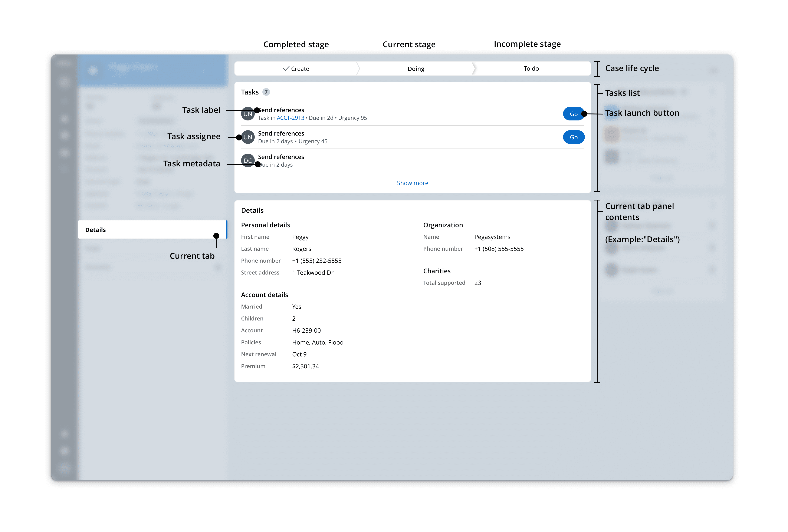This screenshot has height=532, width=788.
Task: Click the account number H6-239-00
Action: pyautogui.click(x=306, y=330)
